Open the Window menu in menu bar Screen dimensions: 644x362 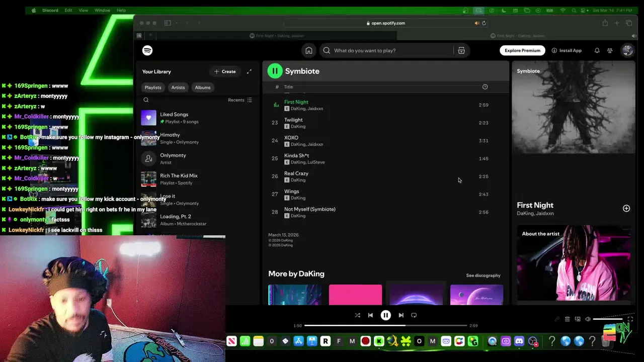pos(102,10)
